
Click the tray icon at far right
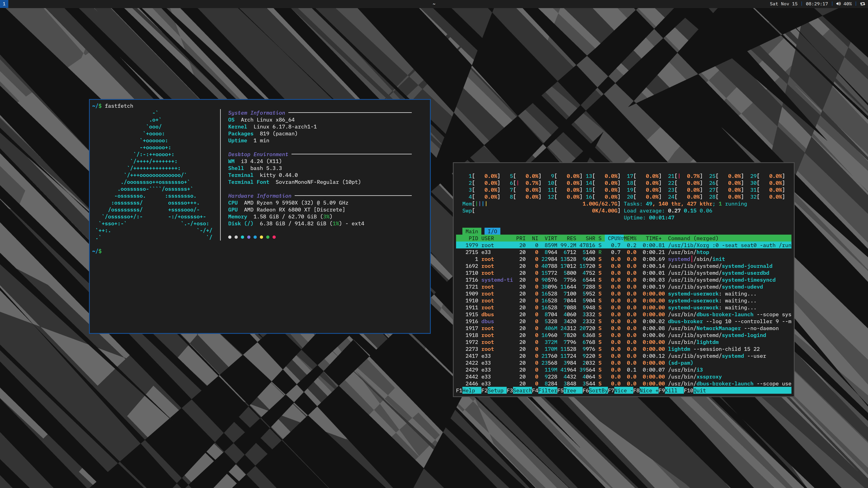(x=862, y=4)
